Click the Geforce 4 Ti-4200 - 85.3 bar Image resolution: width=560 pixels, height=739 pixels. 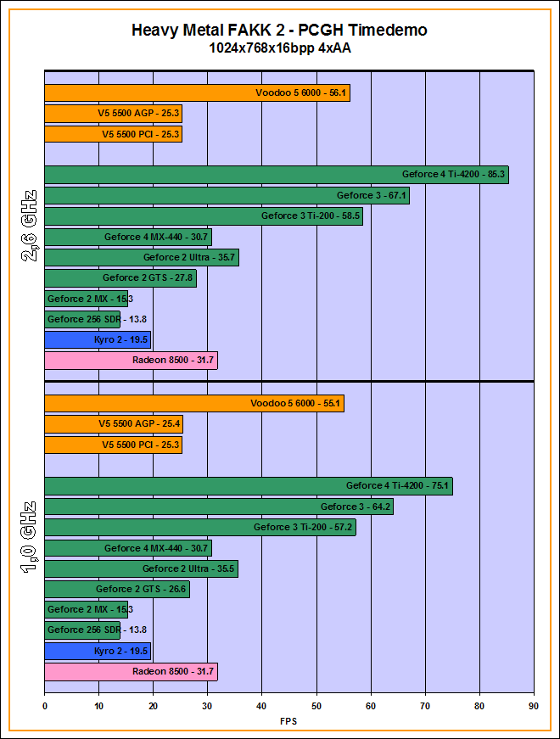[276, 175]
